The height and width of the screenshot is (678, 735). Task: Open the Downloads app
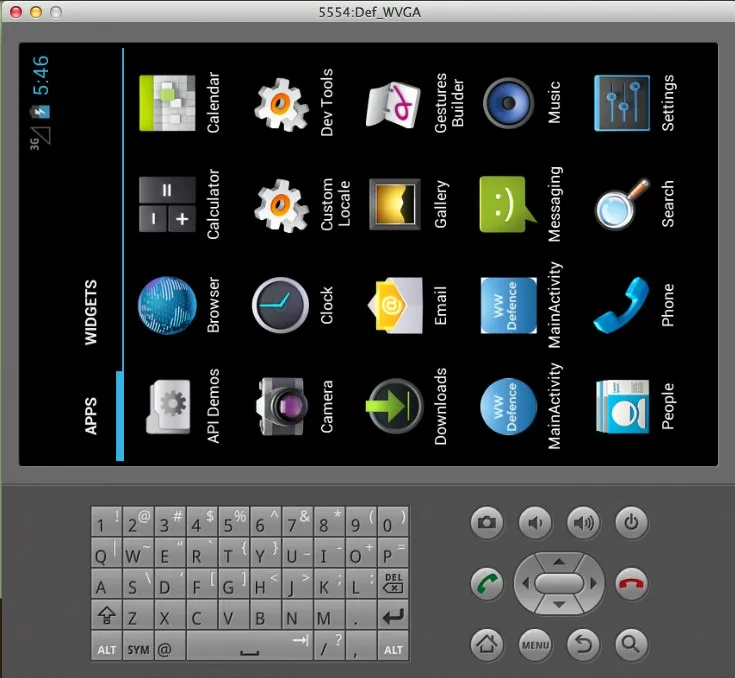(x=395, y=405)
